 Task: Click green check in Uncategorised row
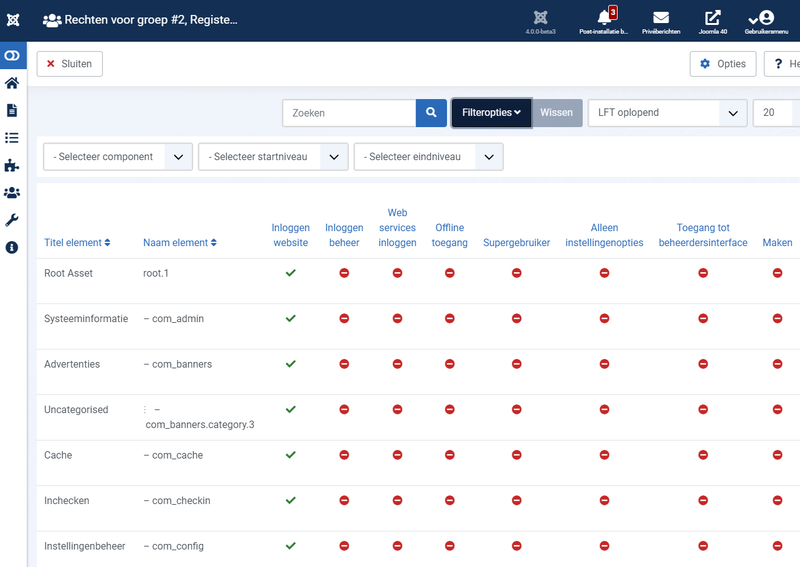(x=290, y=409)
